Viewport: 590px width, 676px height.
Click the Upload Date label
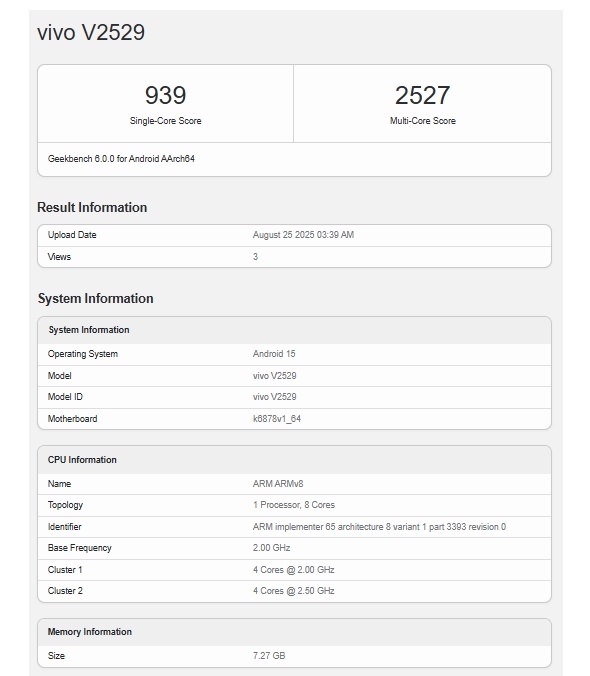pos(72,235)
